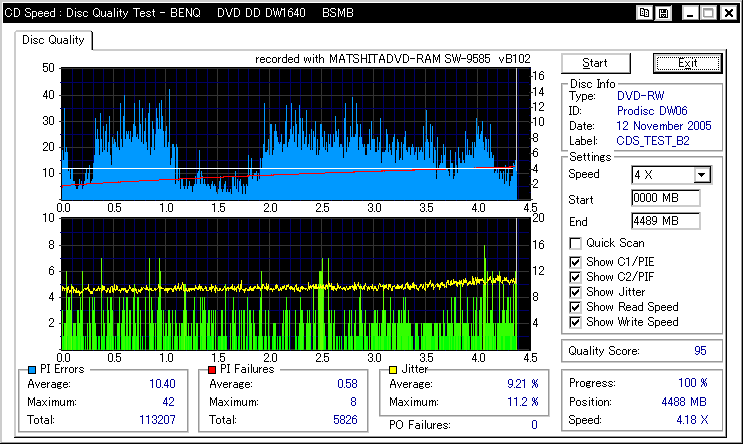743x444 pixels.
Task: Click the recorded with MATSHITADVD-RAM text
Action: pyautogui.click(x=393, y=59)
